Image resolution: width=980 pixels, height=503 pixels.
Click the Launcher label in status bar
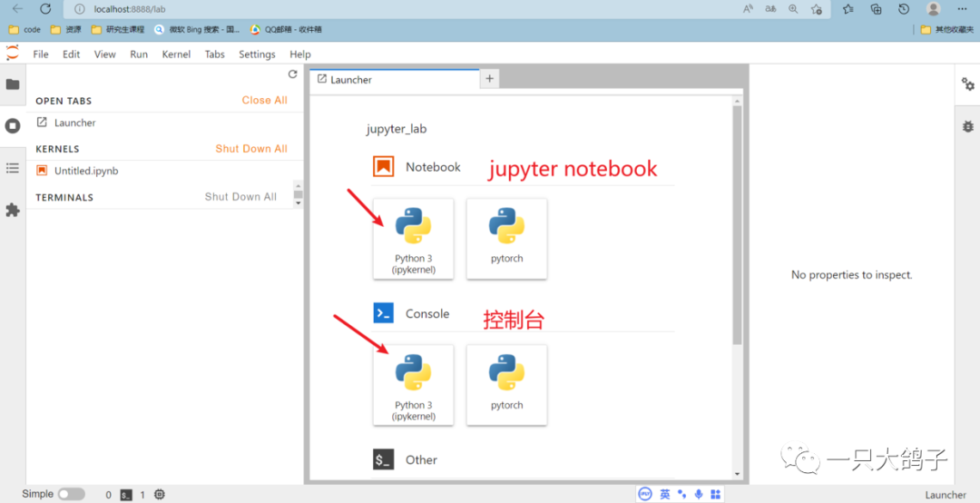945,495
